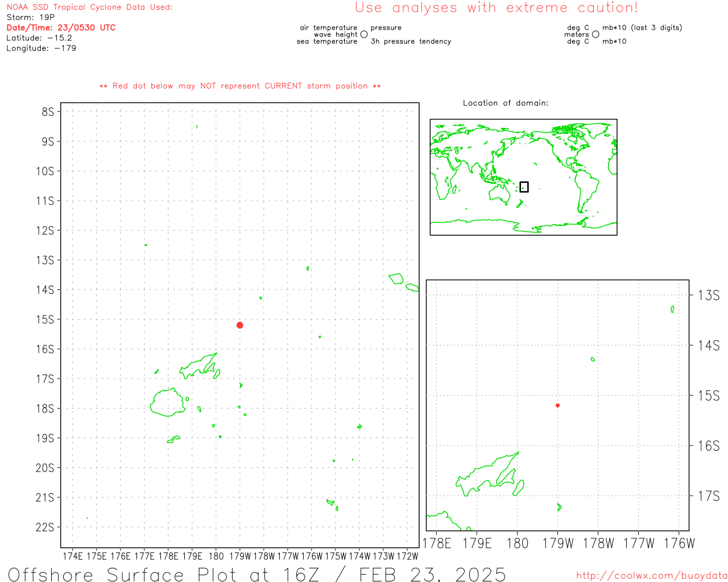Click the '176W' label under inset map
The height and width of the screenshot is (582, 728).
pos(679,543)
